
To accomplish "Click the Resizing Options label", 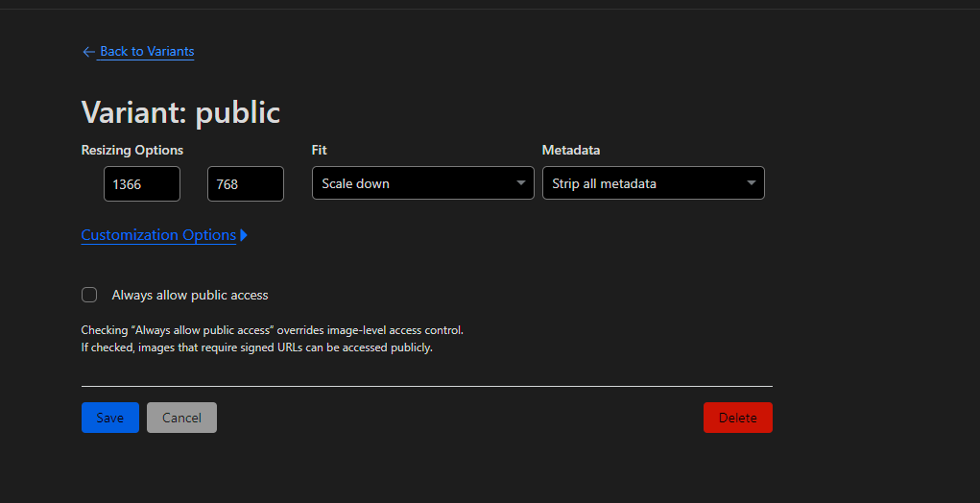I will tap(132, 151).
